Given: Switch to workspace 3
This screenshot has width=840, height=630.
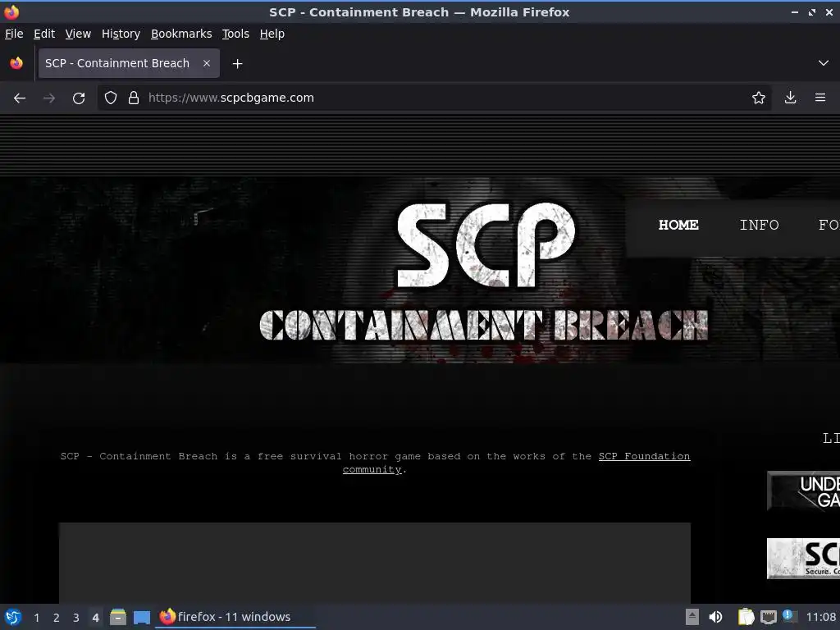Looking at the screenshot, I should click(76, 618).
